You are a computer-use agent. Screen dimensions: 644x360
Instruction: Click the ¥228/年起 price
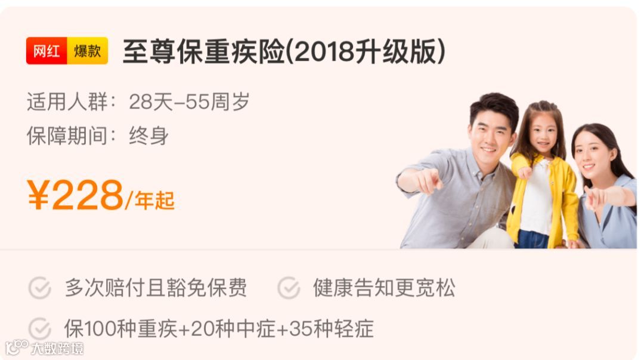click(101, 195)
